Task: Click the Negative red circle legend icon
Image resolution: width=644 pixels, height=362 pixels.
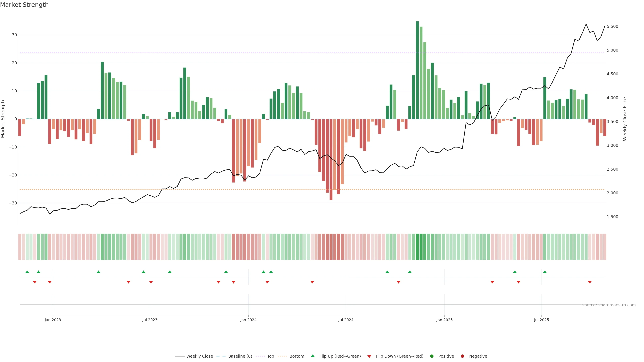Action: tap(462, 356)
